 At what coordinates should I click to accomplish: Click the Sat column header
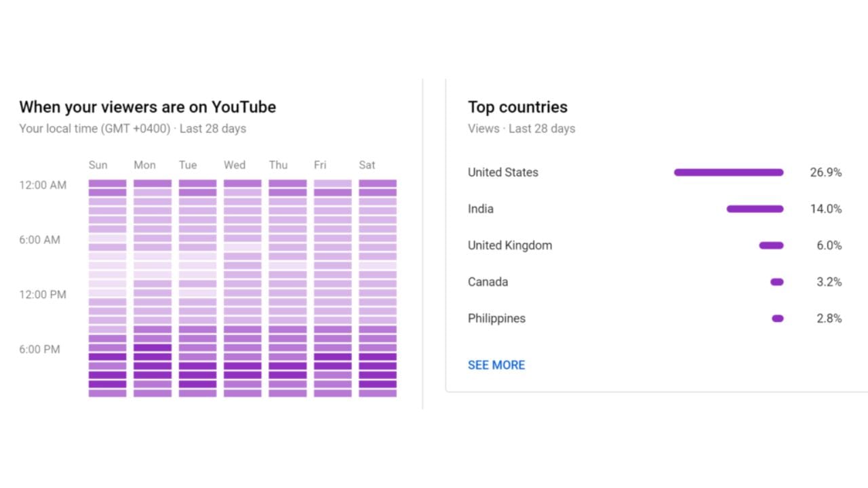click(x=367, y=165)
